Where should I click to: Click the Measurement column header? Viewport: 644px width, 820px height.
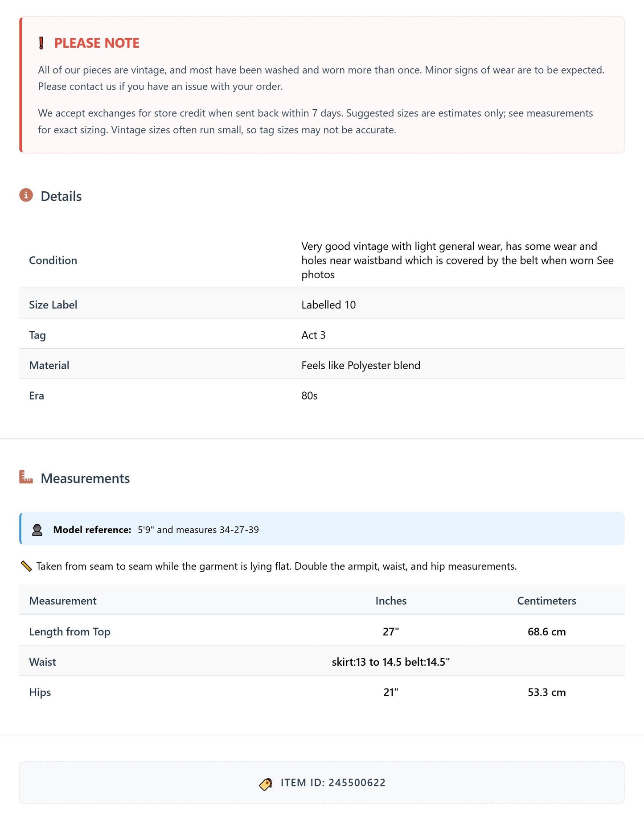click(x=63, y=601)
